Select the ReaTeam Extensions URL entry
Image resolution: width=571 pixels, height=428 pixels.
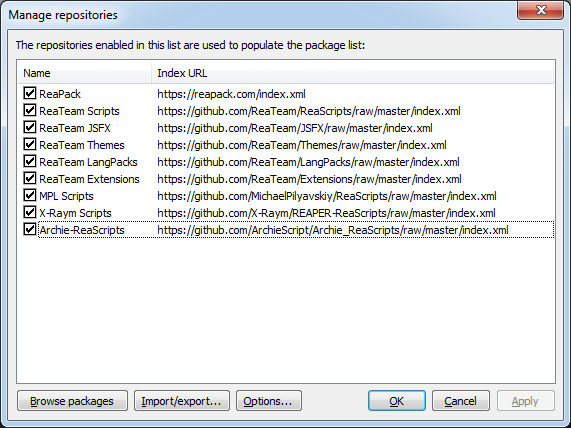(309, 179)
